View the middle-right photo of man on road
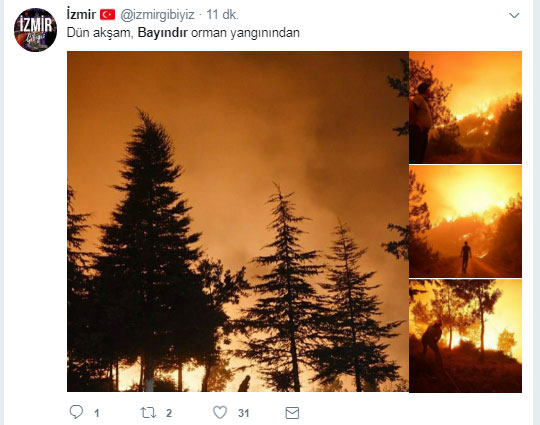Screen dimensions: 540x425 [x=465, y=221]
